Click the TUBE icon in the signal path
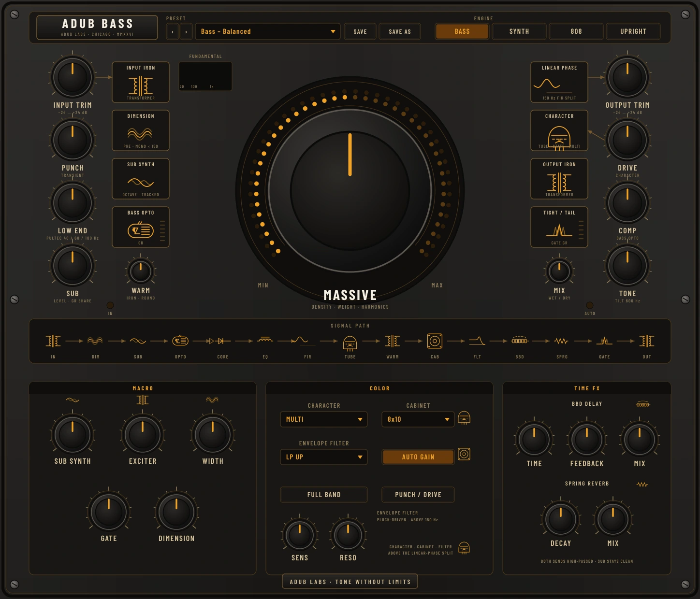700x599 pixels. tap(350, 342)
